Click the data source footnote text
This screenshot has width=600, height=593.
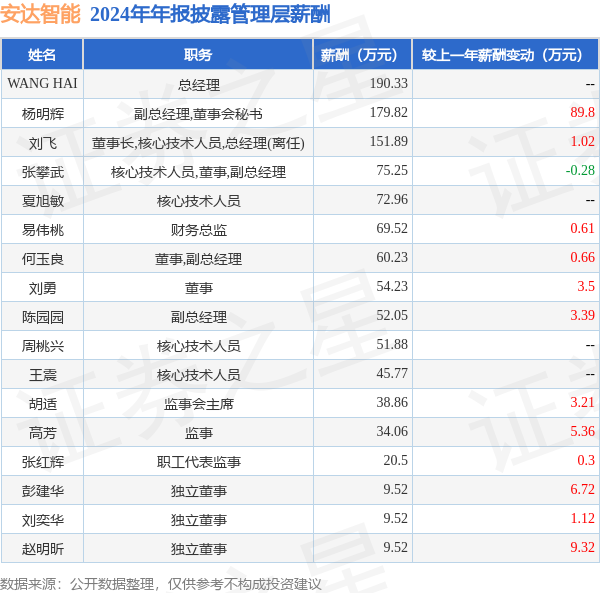click(x=161, y=584)
